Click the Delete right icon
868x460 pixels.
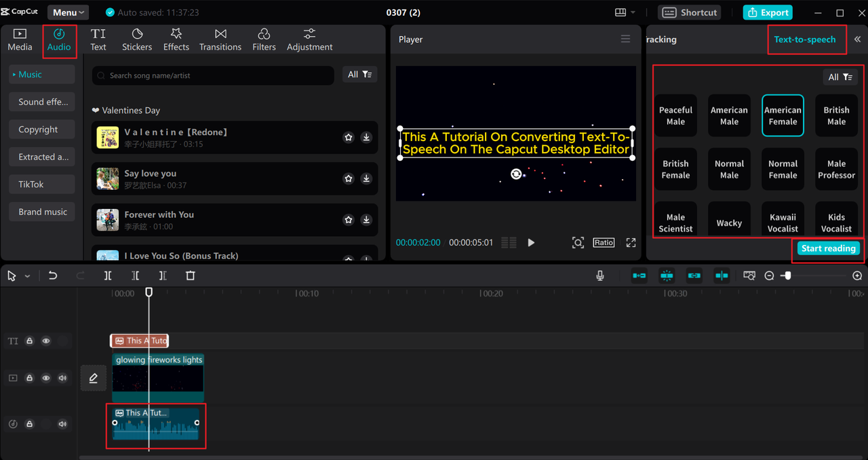coord(163,275)
